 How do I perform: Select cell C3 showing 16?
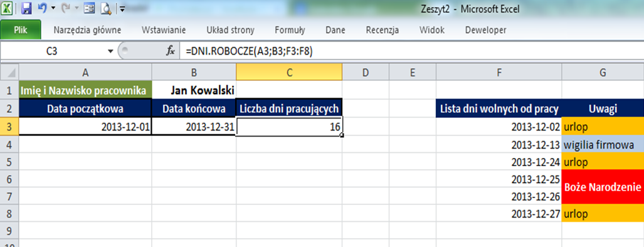coord(289,127)
